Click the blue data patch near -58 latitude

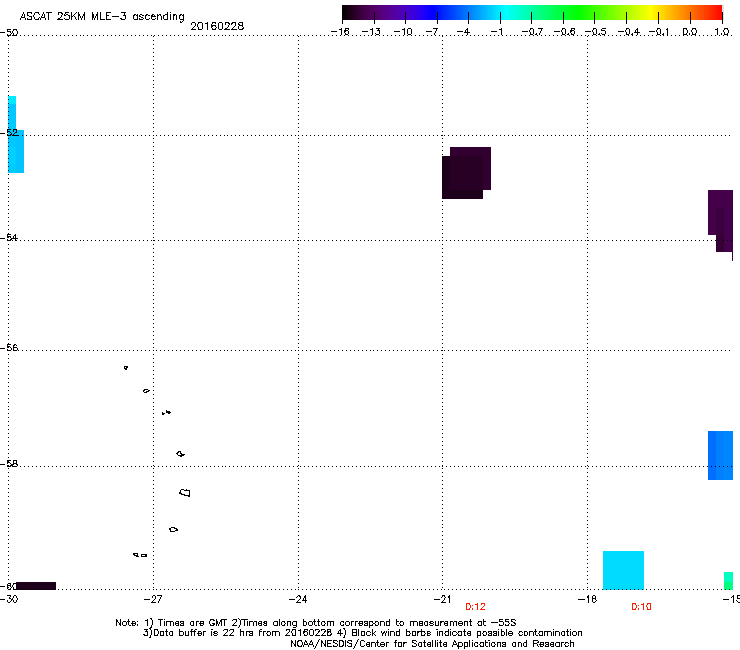tap(721, 455)
